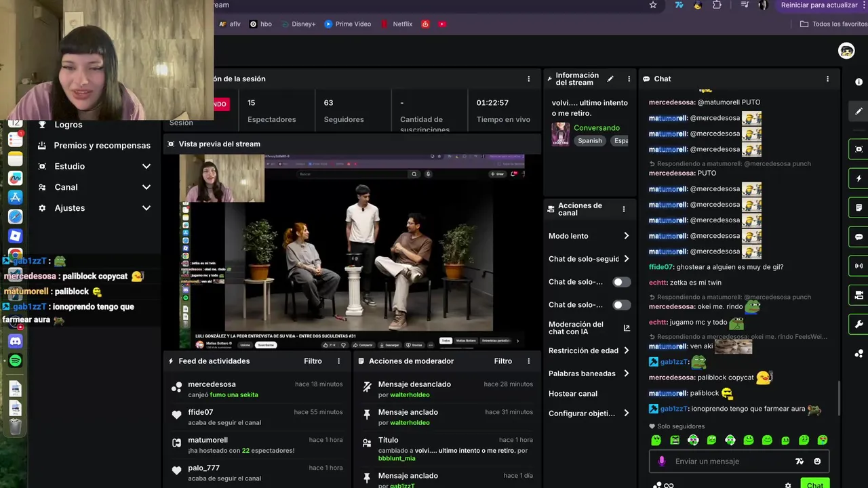Screen dimensions: 868x488
Task: Open Palabras baneadas settings
Action: coord(589,373)
